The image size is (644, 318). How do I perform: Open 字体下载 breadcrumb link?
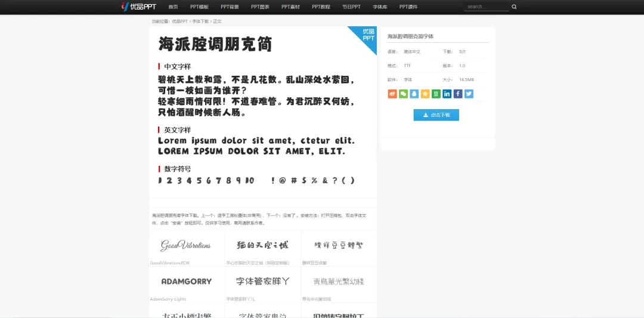[x=200, y=21]
